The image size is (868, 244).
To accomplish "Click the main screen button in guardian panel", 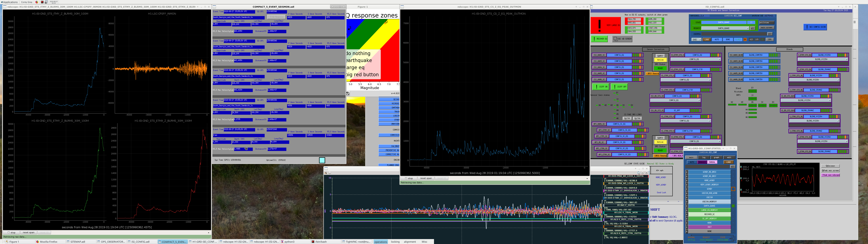I will click(x=767, y=28).
